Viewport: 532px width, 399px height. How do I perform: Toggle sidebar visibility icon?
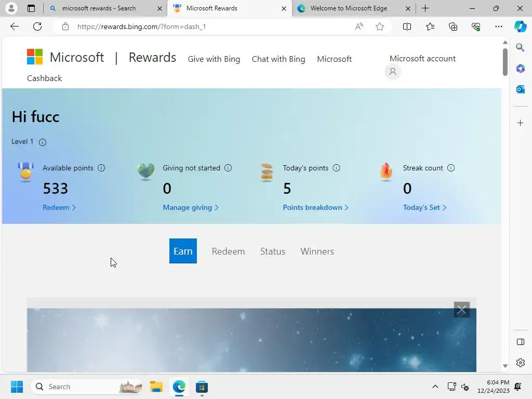[521, 342]
